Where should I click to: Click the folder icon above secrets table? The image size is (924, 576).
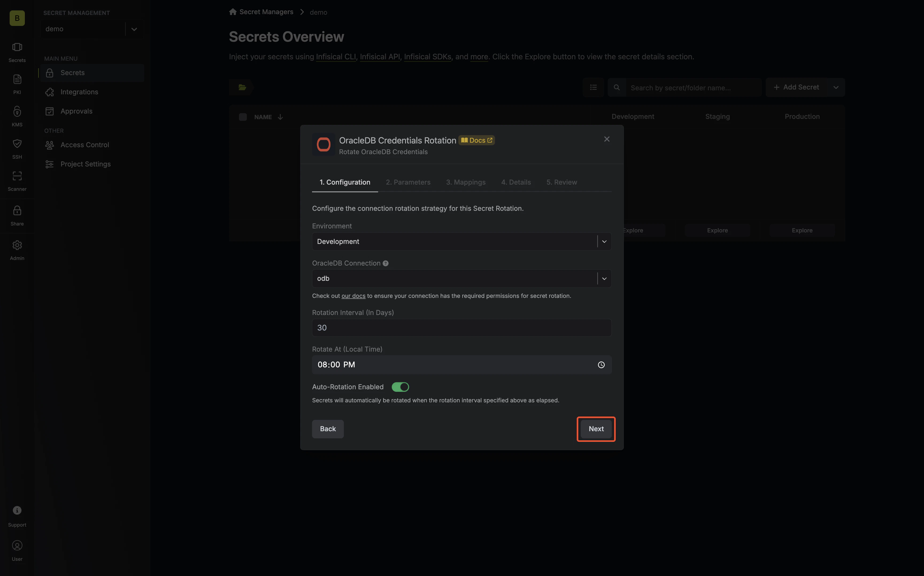[242, 87]
